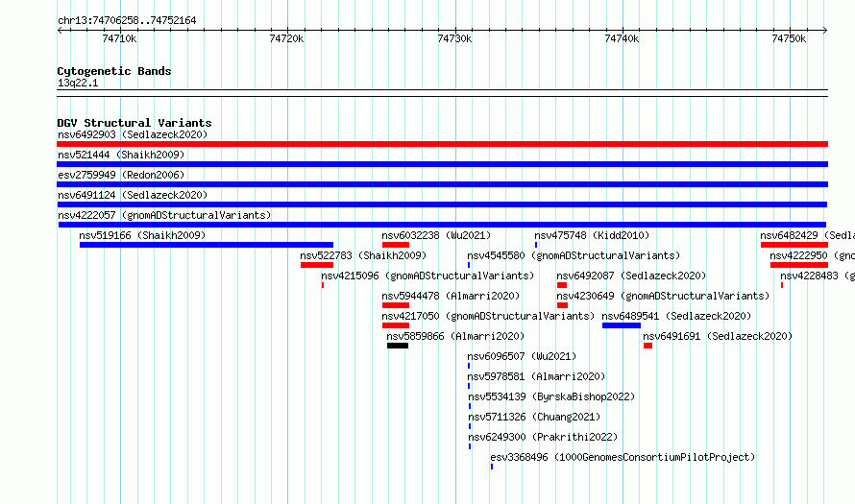This screenshot has height=504, width=855.
Task: Open the nsv6489541 (Sedlazeck2020) label
Action: coord(676,316)
